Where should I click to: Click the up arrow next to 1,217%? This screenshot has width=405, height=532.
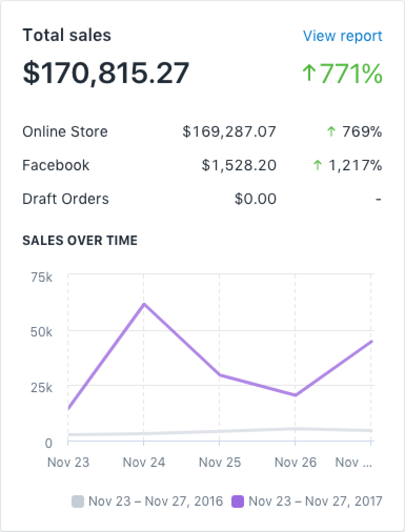(317, 165)
